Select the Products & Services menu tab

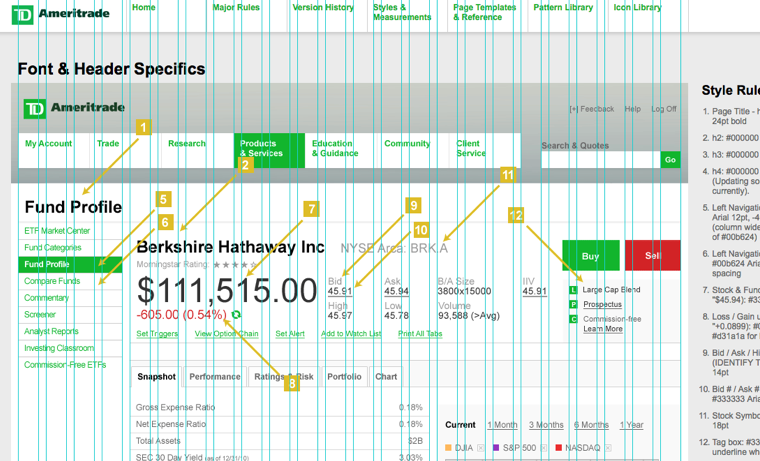269,150
